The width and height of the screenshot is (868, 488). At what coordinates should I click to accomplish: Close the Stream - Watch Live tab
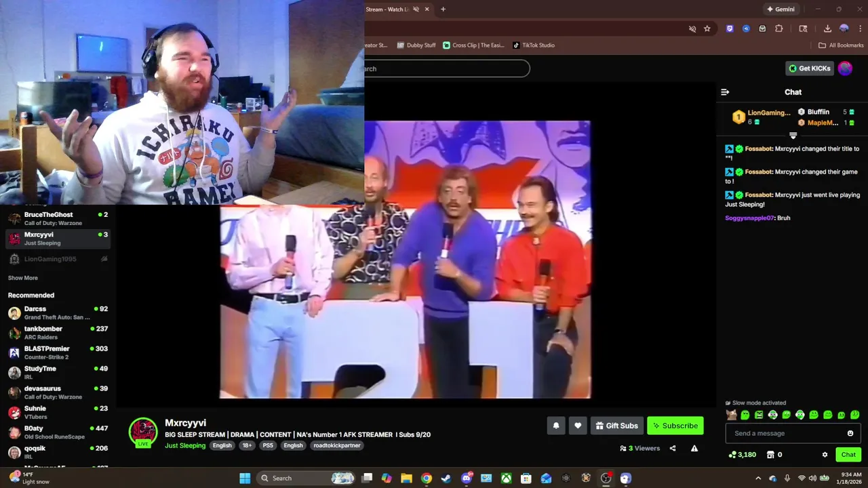[x=427, y=9]
